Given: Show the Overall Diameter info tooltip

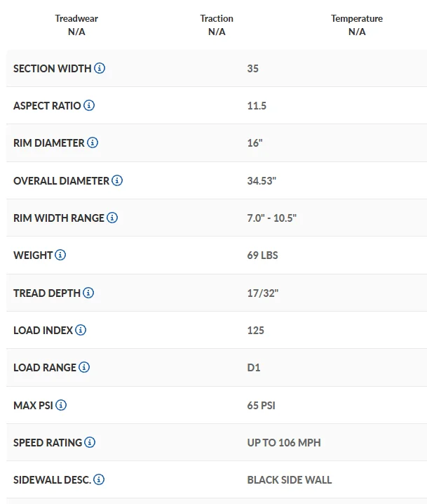Looking at the screenshot, I should (x=117, y=180).
